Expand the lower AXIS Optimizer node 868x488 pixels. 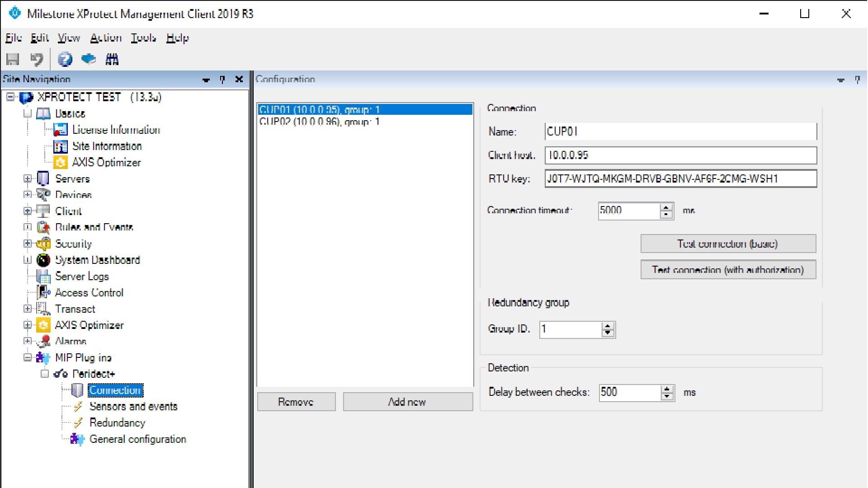pyautogui.click(x=28, y=325)
